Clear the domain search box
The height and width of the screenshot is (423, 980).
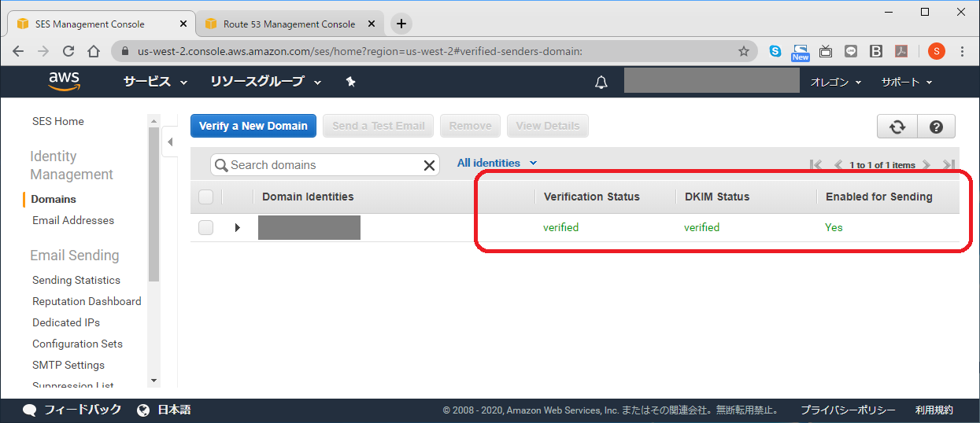tap(429, 165)
